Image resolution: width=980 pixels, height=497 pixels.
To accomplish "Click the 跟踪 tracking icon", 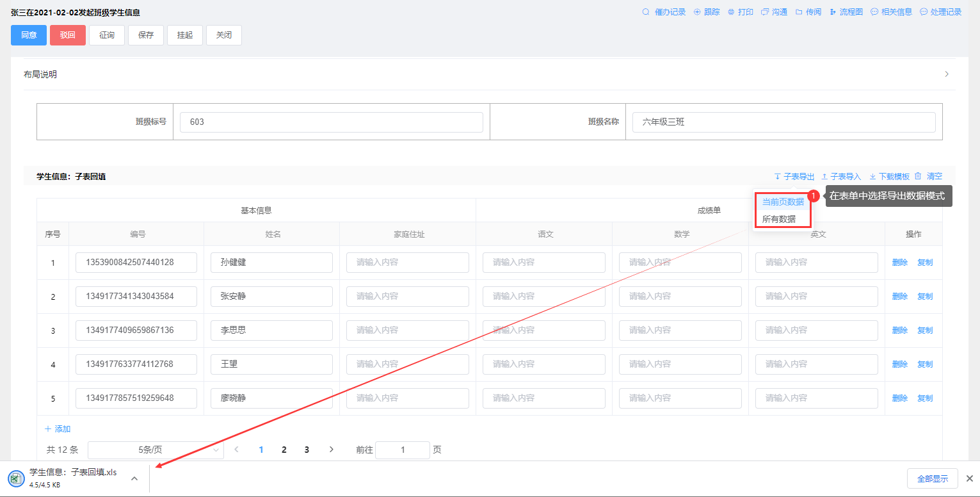I will (x=697, y=12).
